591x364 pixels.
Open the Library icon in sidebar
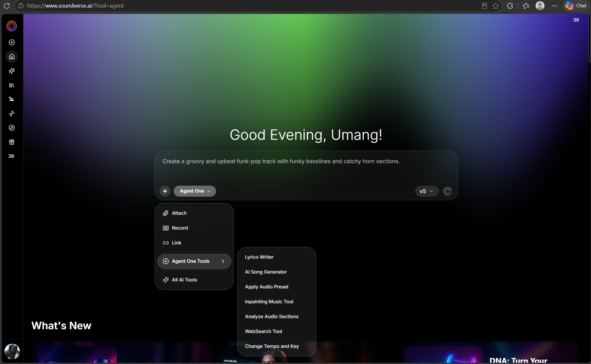click(x=12, y=85)
